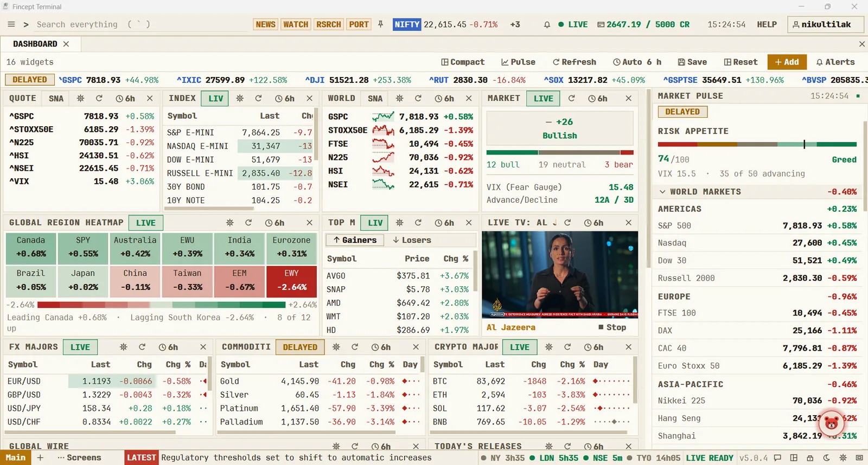The image size is (868, 465).
Task: Refresh the MARKET widget
Action: coord(571,99)
